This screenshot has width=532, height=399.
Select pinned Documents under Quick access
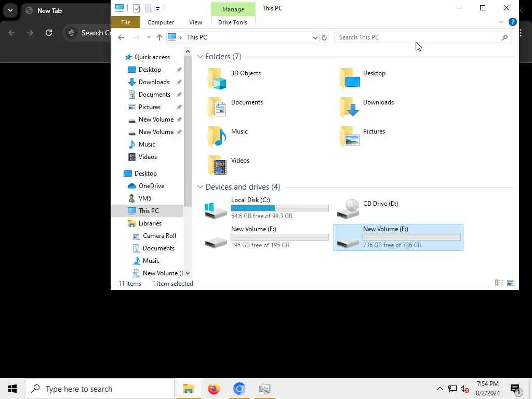pos(154,95)
